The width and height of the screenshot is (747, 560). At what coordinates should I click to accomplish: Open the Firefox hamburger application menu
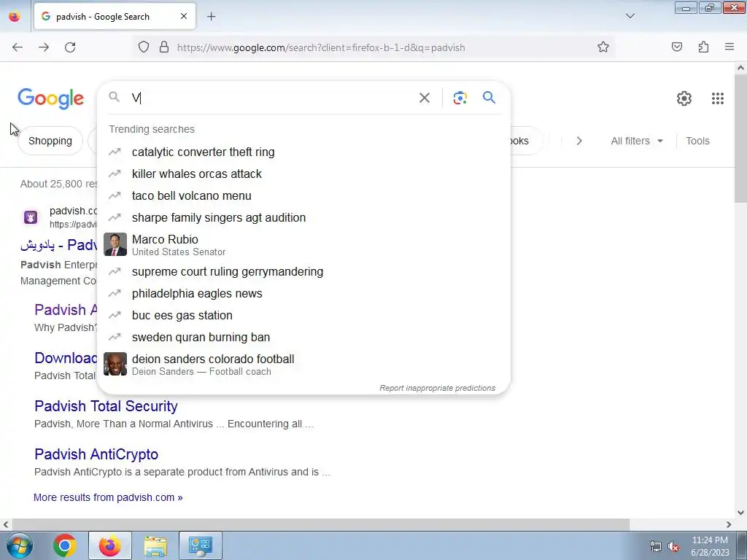729,47
